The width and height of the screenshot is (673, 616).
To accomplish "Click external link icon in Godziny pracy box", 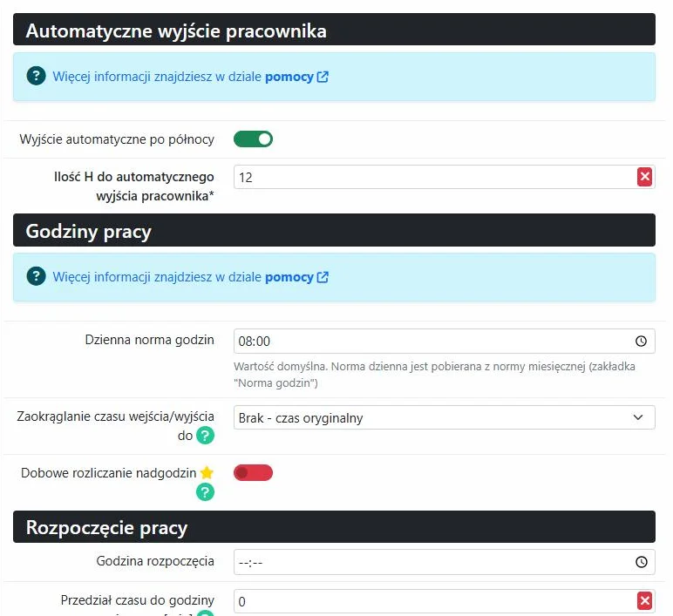I will click(x=323, y=277).
